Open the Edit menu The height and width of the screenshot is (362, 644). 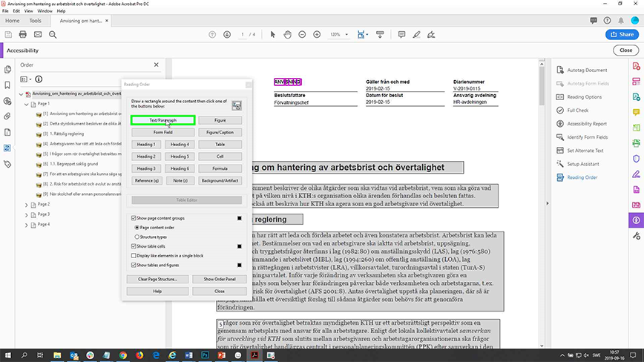click(x=16, y=11)
